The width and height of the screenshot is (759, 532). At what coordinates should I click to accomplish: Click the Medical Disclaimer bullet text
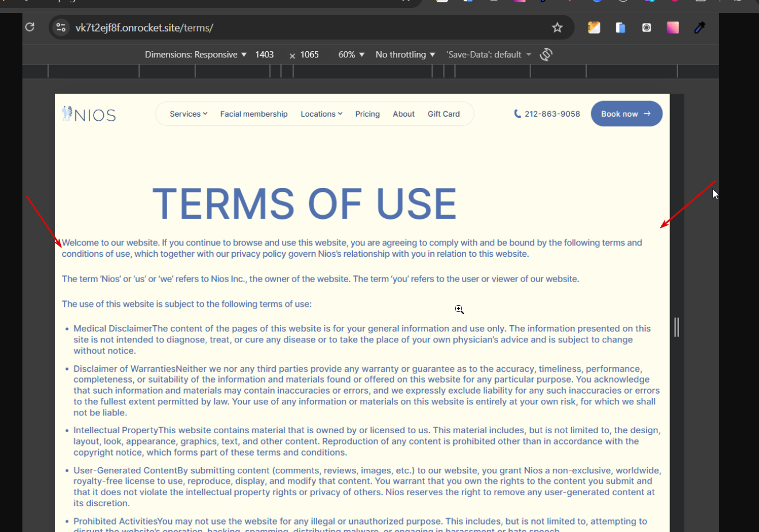(362, 340)
